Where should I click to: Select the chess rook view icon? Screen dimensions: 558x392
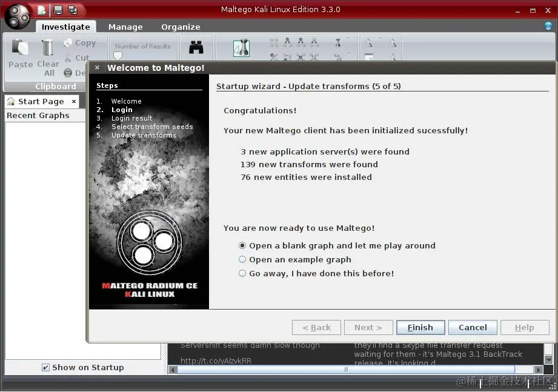click(x=242, y=48)
